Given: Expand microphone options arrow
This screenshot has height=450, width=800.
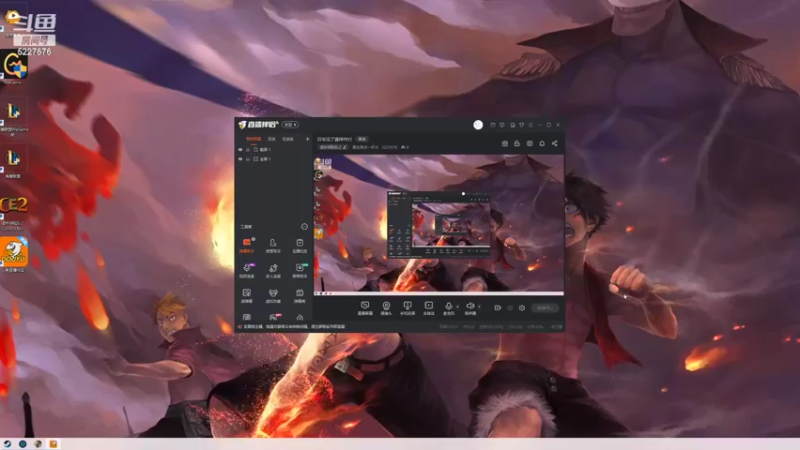Looking at the screenshot, I should [457, 307].
